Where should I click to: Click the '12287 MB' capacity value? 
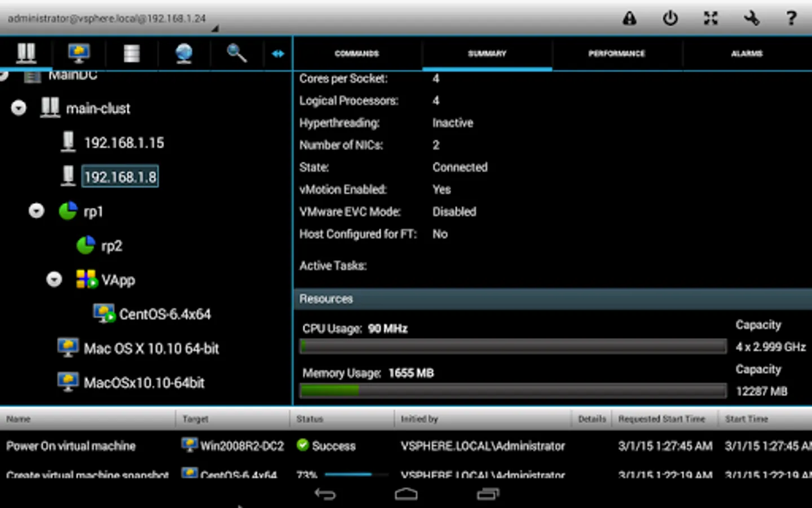[761, 391]
